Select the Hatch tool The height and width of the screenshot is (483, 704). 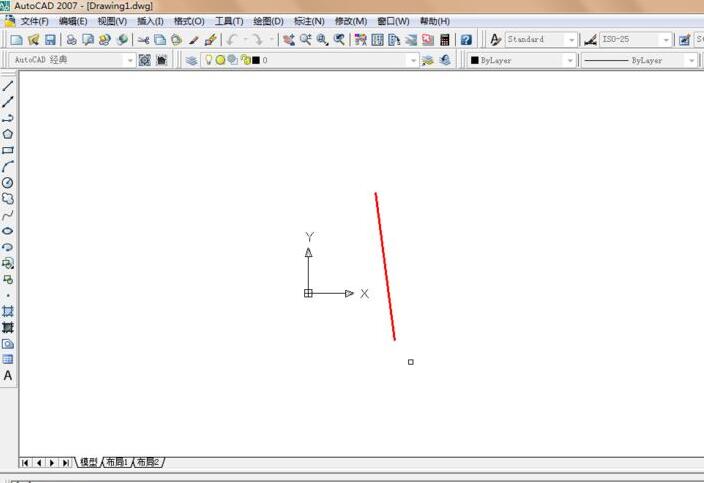8,311
